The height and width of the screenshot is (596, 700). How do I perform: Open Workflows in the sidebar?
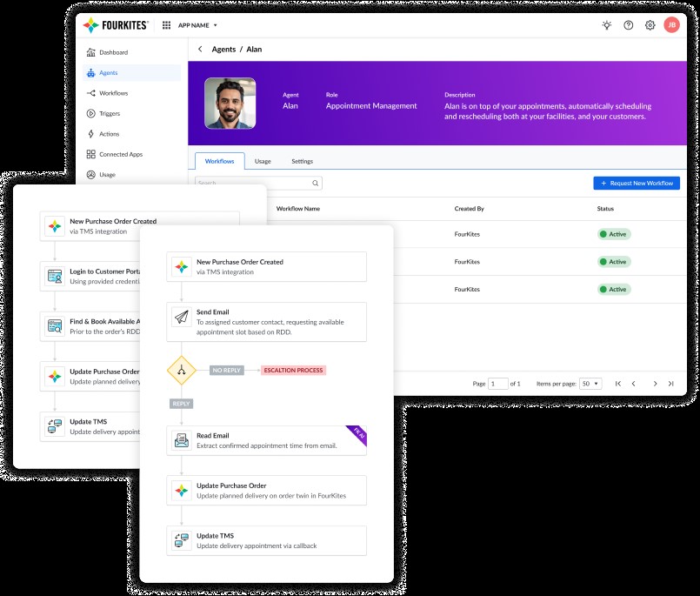click(x=131, y=93)
